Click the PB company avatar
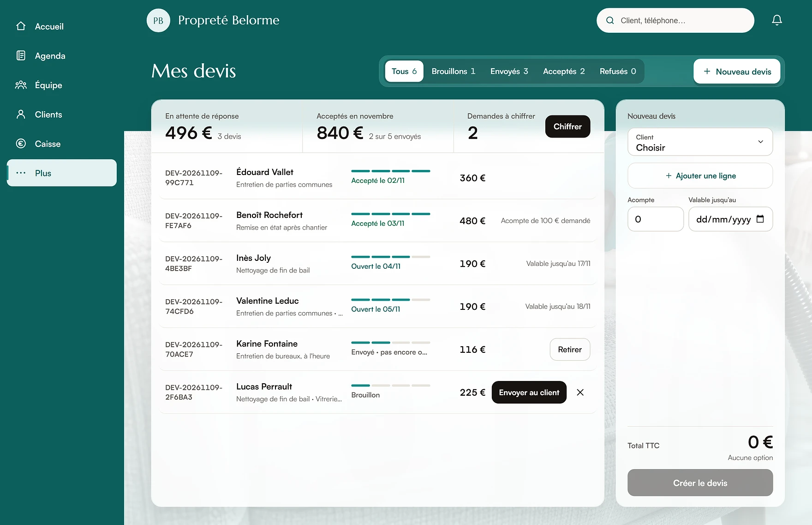 158,20
